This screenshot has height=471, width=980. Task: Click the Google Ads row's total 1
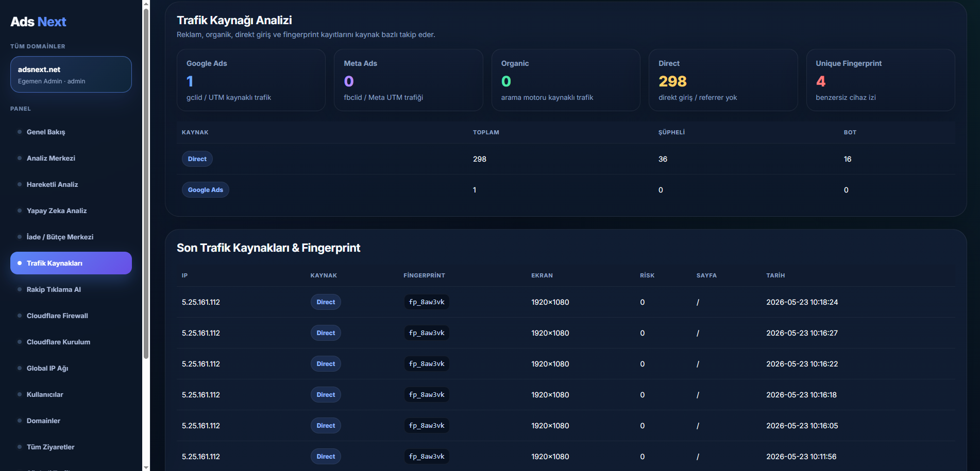(x=475, y=190)
